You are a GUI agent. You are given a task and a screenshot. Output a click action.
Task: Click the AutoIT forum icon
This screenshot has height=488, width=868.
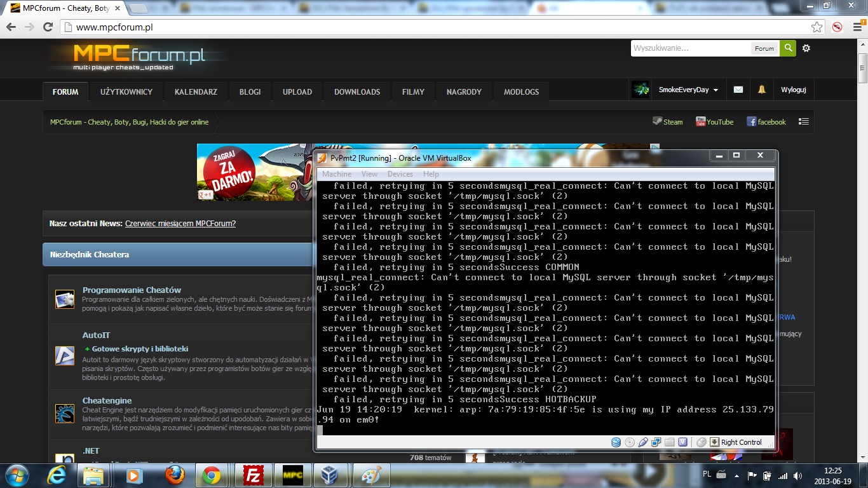pyautogui.click(x=65, y=356)
